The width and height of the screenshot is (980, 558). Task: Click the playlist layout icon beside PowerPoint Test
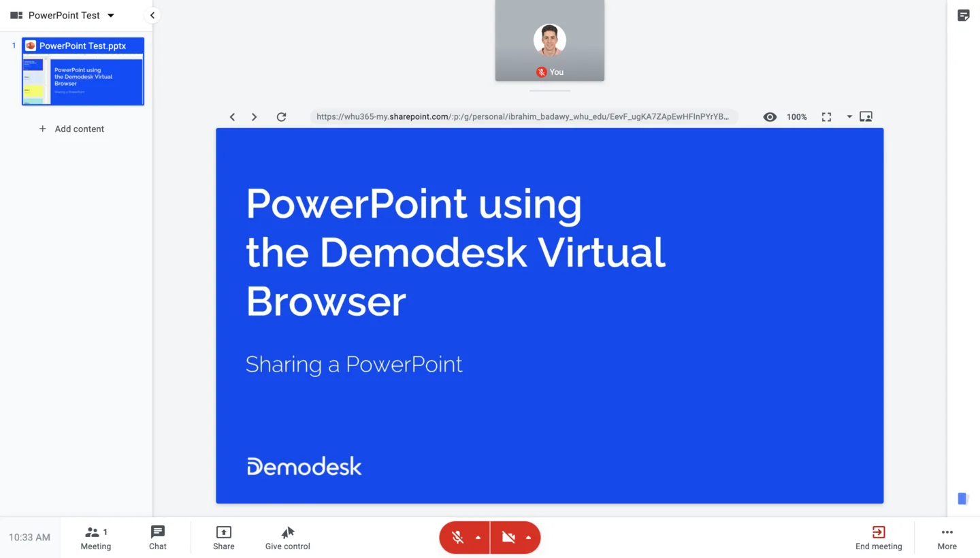[x=16, y=15]
